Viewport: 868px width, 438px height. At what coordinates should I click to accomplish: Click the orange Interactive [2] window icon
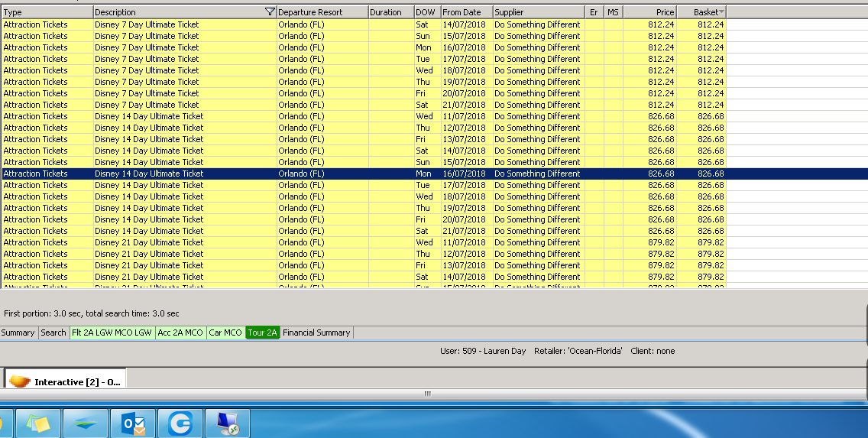pyautogui.click(x=20, y=381)
